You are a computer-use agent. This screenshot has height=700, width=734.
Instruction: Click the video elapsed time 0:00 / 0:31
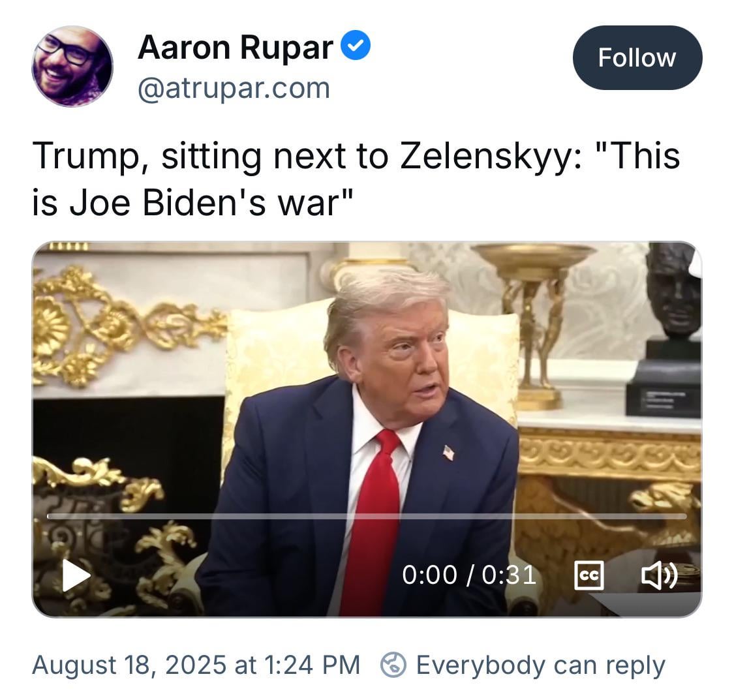[469, 575]
